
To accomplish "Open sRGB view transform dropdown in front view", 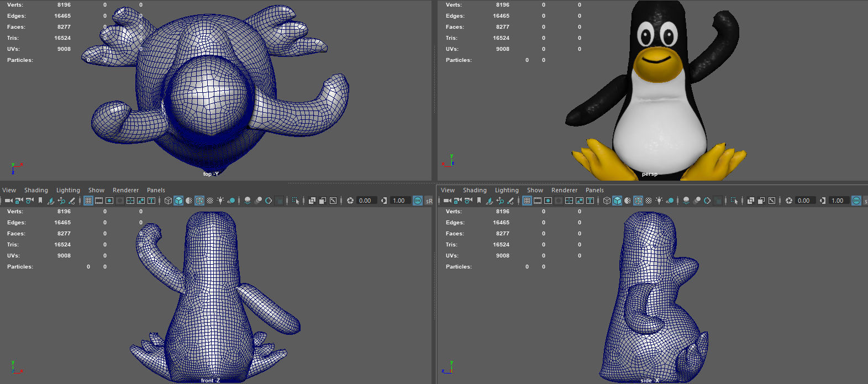I will pyautogui.click(x=429, y=201).
